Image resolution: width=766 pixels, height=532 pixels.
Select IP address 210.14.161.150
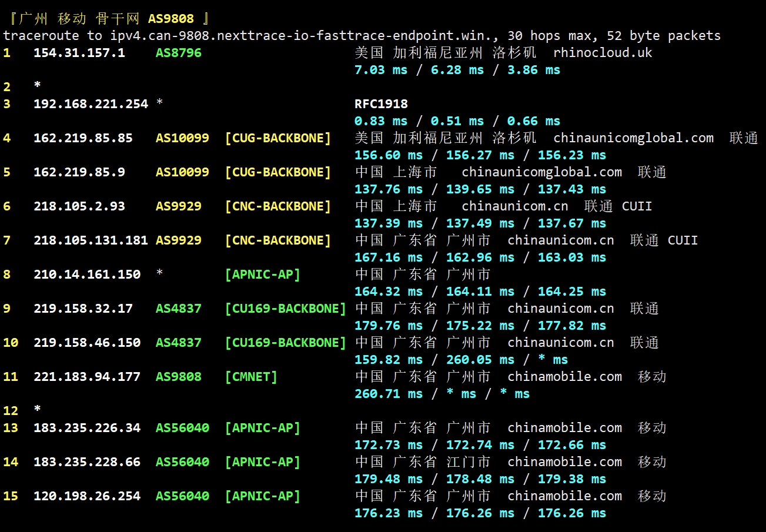pos(86,275)
